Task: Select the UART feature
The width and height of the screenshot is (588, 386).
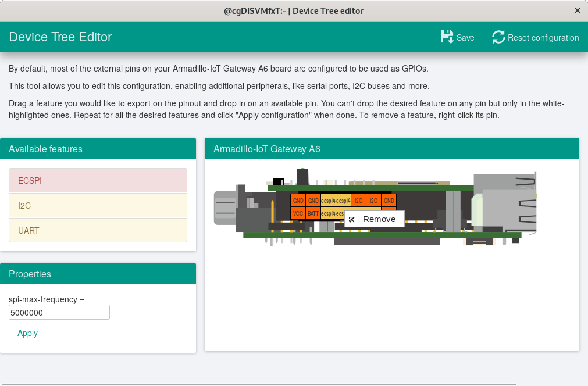Action: 98,230
